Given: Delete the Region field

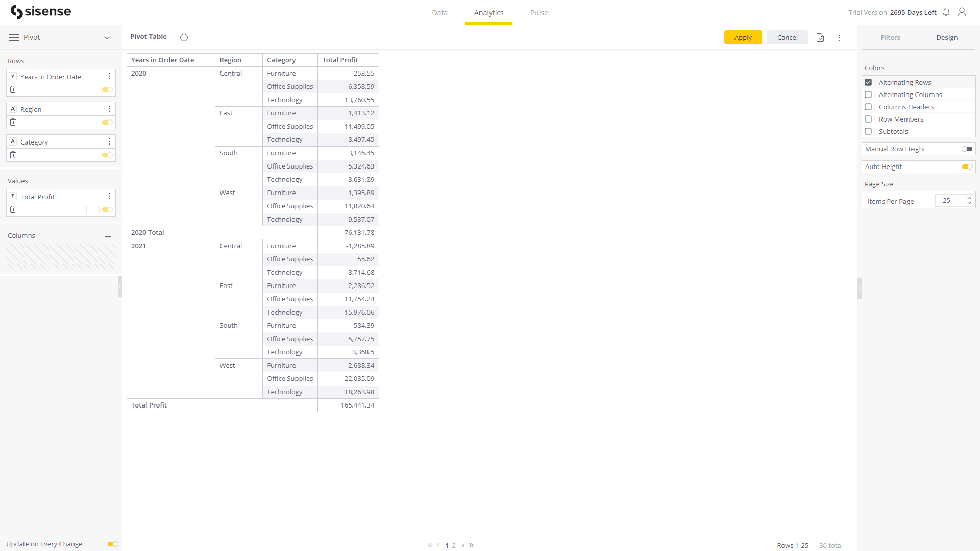Looking at the screenshot, I should [x=13, y=122].
